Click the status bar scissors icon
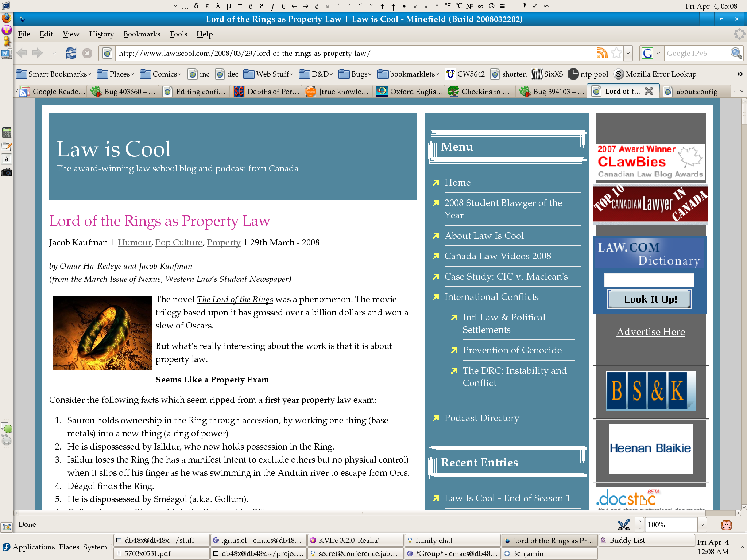The height and width of the screenshot is (560, 747). tap(624, 525)
